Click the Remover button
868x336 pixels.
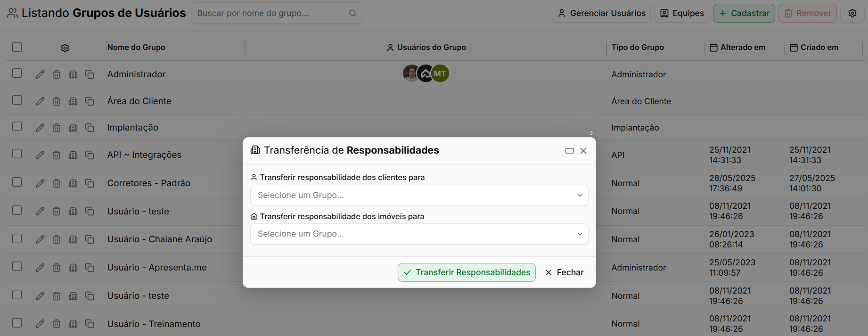(808, 13)
